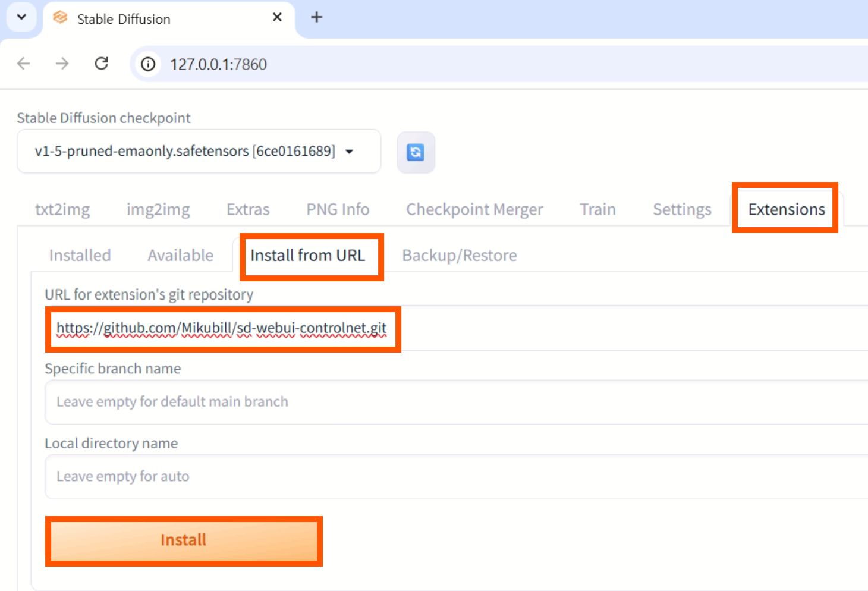
Task: Select the Extensions tab
Action: (x=787, y=209)
